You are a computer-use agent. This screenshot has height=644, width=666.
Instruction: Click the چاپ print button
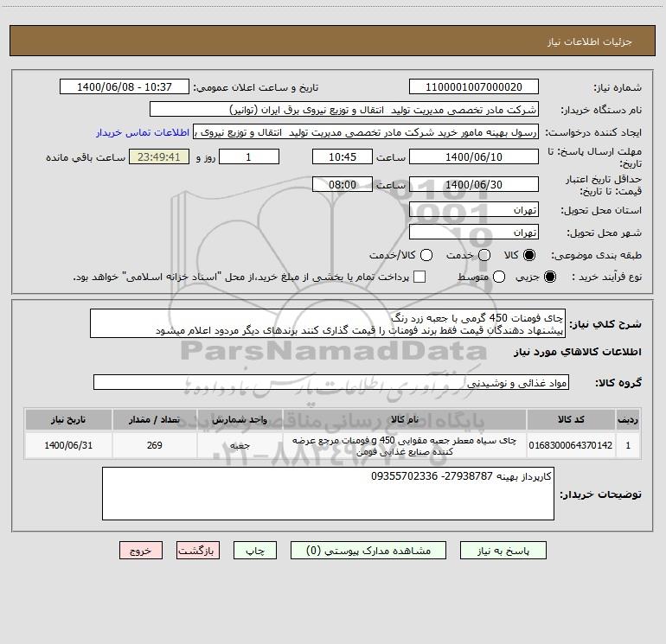coord(255,551)
